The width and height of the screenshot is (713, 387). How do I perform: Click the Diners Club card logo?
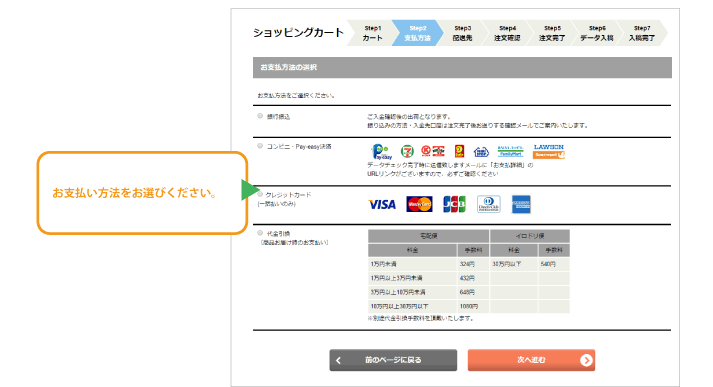pos(489,204)
